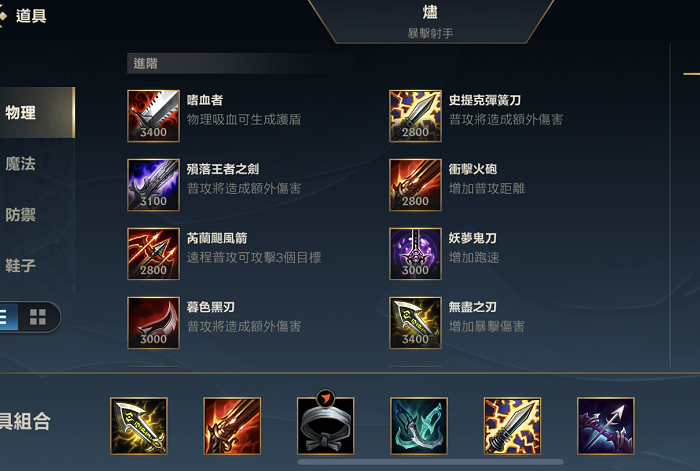Select the 嗜血者 item icon
Image resolution: width=700 pixels, height=471 pixels.
(153, 116)
